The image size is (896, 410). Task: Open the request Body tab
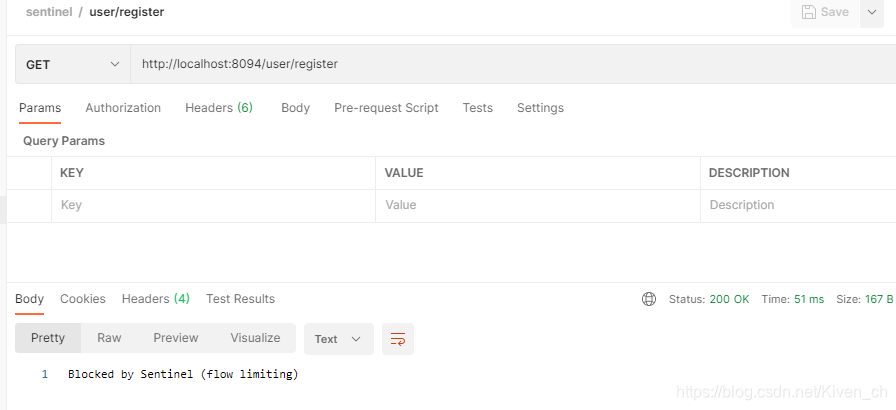coord(295,108)
